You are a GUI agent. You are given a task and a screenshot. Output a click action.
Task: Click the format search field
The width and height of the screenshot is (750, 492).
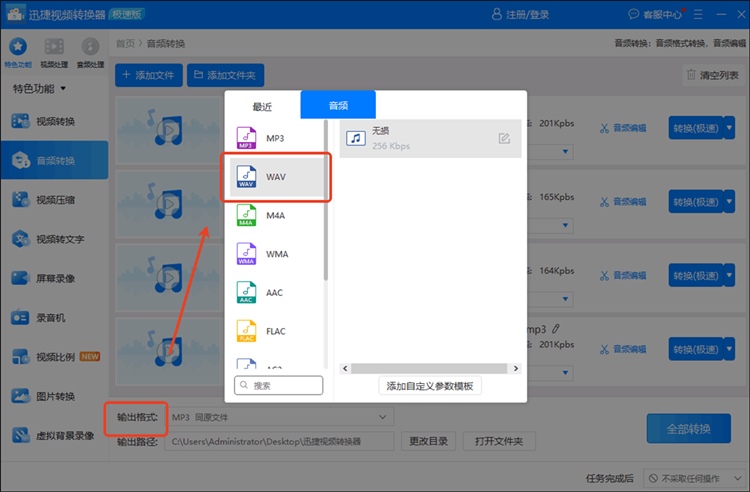[278, 385]
